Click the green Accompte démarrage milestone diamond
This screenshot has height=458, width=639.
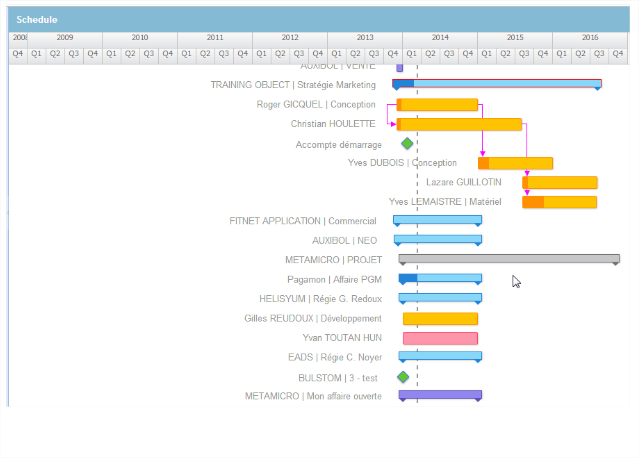407,144
